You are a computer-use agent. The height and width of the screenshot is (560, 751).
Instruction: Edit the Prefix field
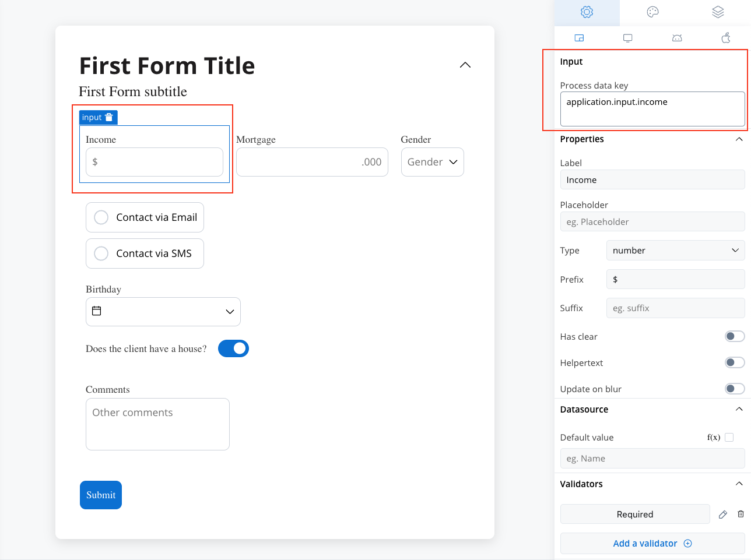click(676, 279)
